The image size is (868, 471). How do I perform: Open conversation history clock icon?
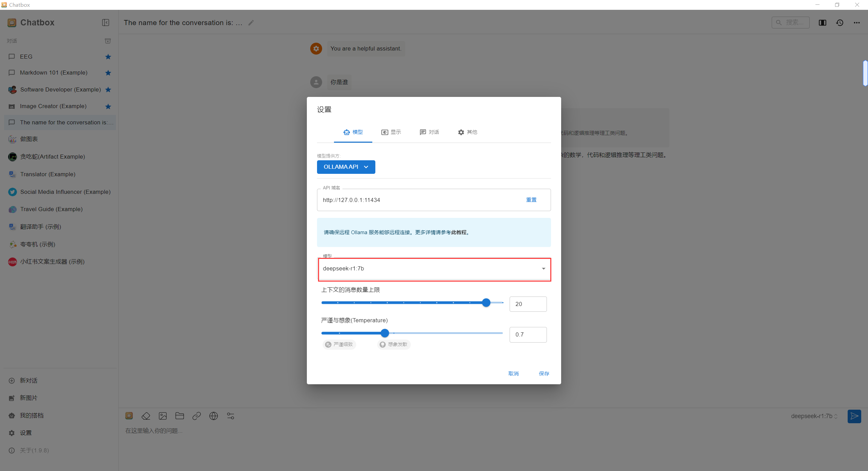pyautogui.click(x=840, y=23)
